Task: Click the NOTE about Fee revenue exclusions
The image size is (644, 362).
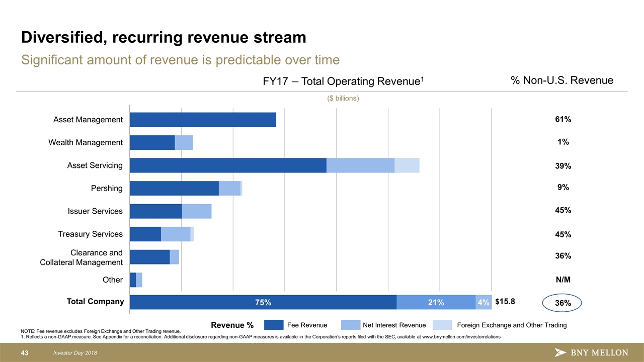Action: click(100, 331)
